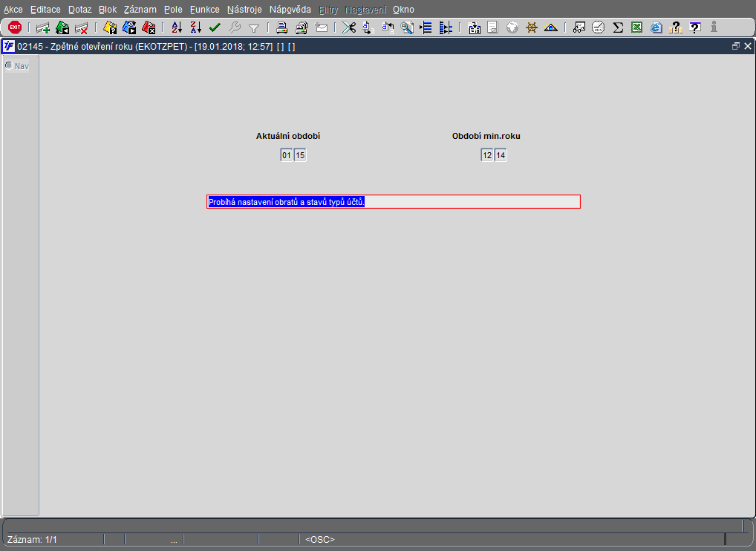Viewport: 756px width, 551px height.
Task: Click the grey info person icon
Action: pyautogui.click(x=714, y=27)
